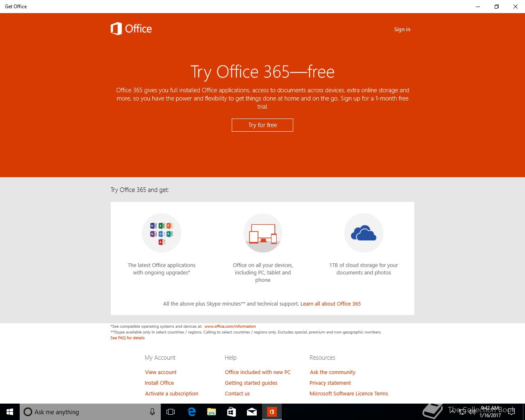The width and height of the screenshot is (525, 420).
Task: Click the Cortana microphone icon
Action: (x=152, y=412)
